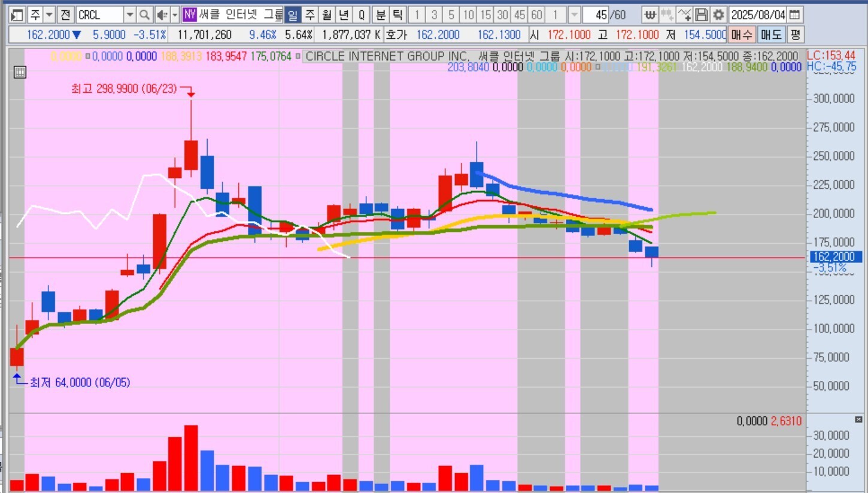The width and height of the screenshot is (868, 493).
Task: Click the ask price 162.1300
Action: pyautogui.click(x=499, y=35)
